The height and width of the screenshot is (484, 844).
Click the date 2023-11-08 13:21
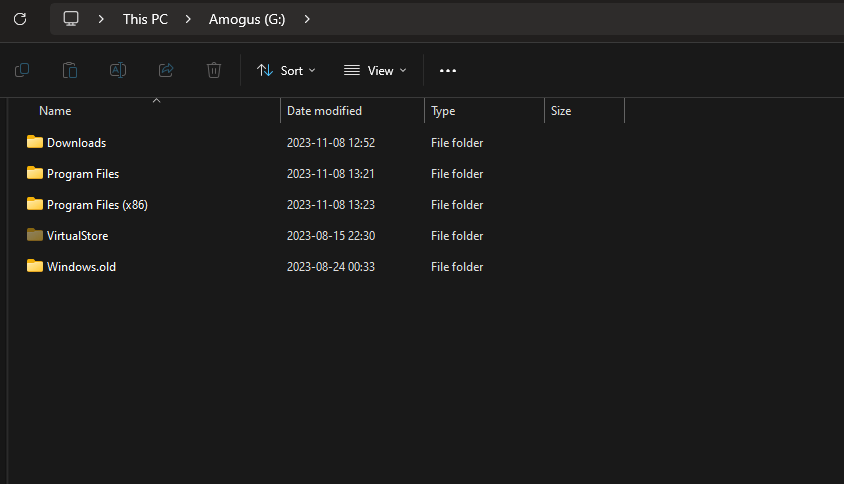click(330, 174)
